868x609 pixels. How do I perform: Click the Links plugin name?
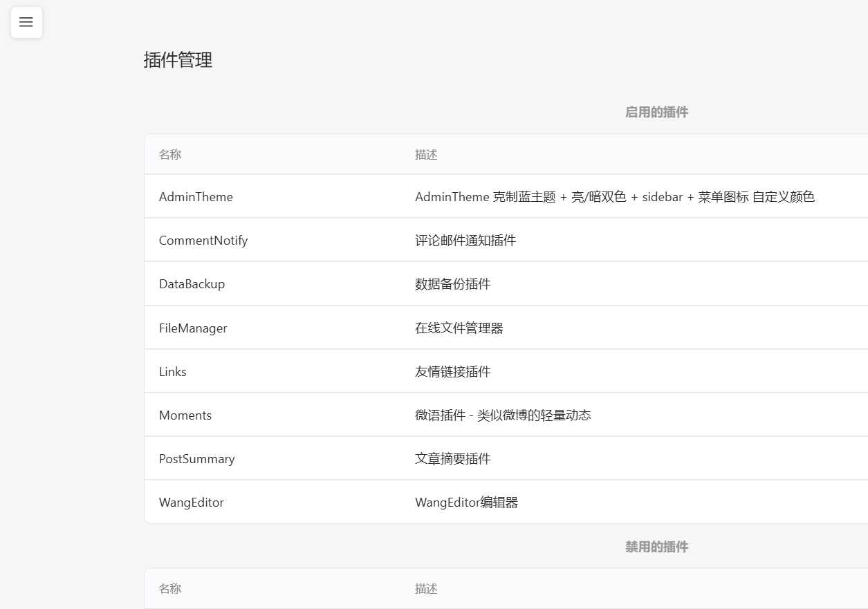(x=173, y=372)
